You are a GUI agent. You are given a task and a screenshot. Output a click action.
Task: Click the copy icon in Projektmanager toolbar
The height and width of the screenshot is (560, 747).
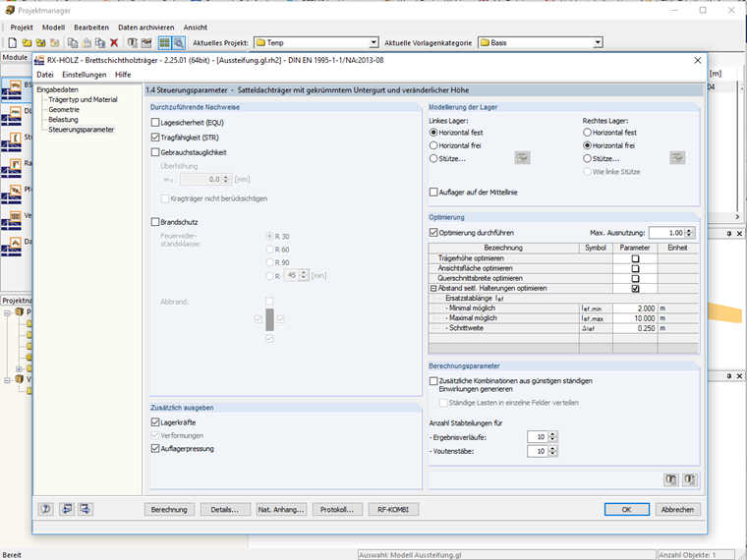(x=73, y=43)
